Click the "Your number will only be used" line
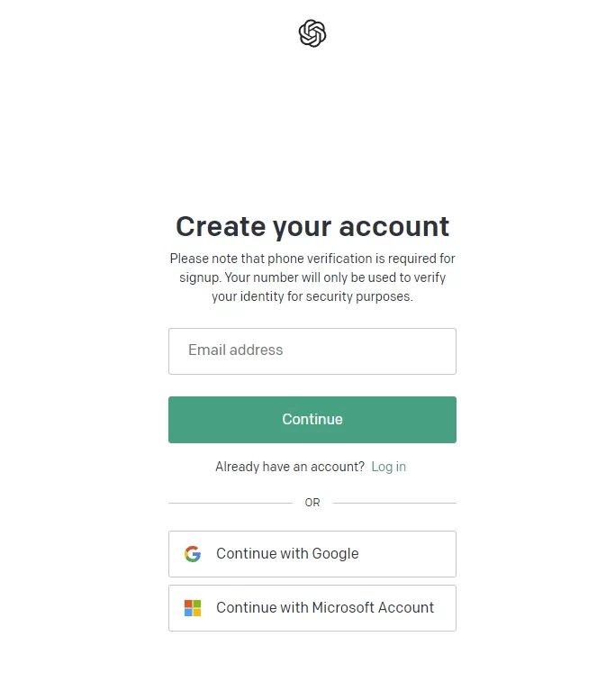The image size is (615, 700). (x=312, y=277)
